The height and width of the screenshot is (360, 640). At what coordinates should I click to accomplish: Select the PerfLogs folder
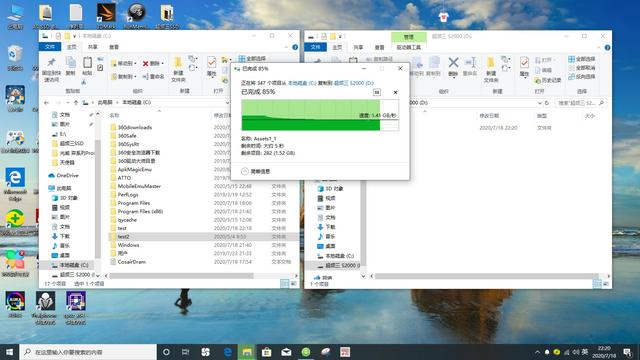pos(128,195)
